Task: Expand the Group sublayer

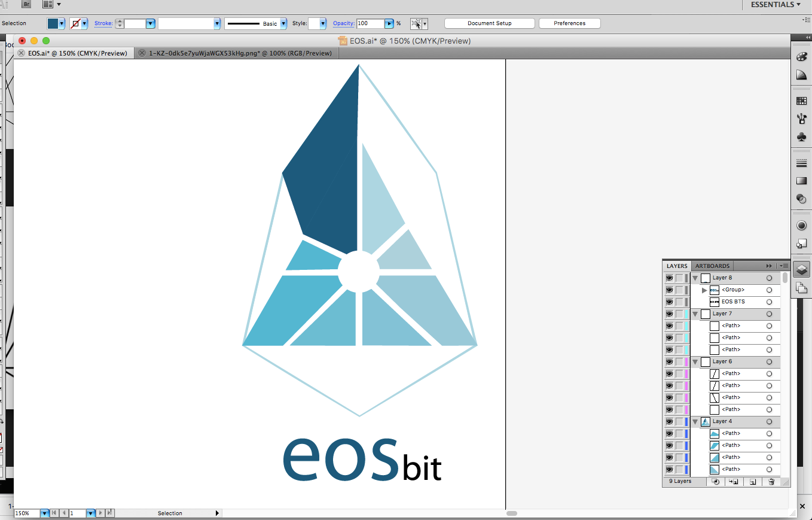Action: point(704,290)
